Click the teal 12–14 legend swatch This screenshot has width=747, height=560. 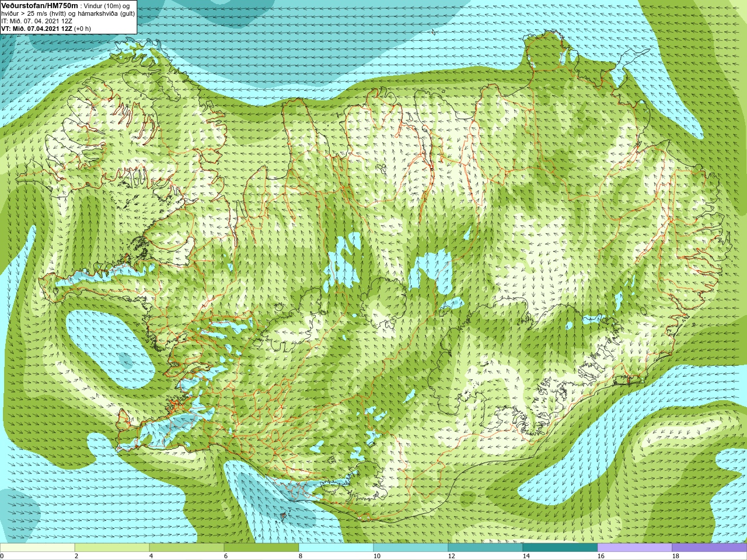coord(486,548)
